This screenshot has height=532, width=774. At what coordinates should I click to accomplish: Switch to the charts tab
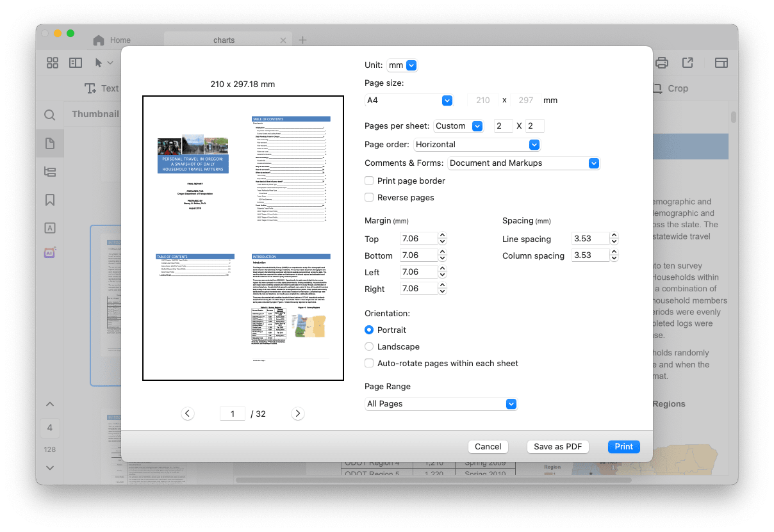click(224, 39)
